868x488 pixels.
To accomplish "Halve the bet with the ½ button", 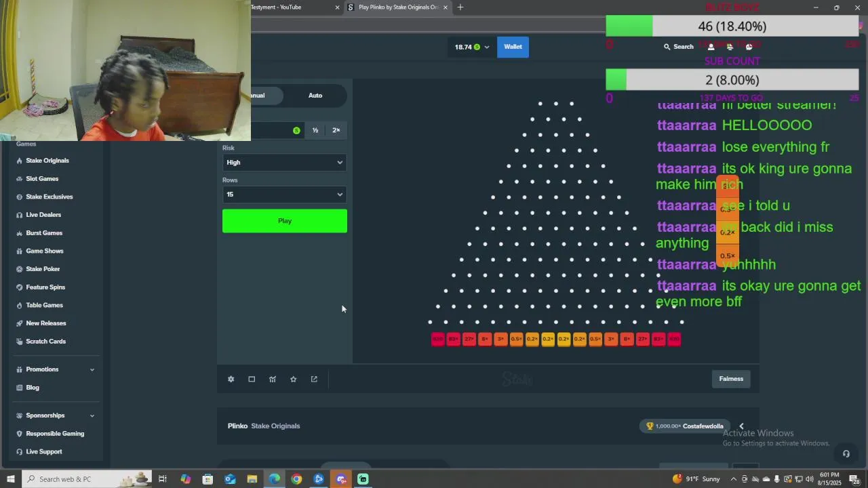I will [x=315, y=130].
